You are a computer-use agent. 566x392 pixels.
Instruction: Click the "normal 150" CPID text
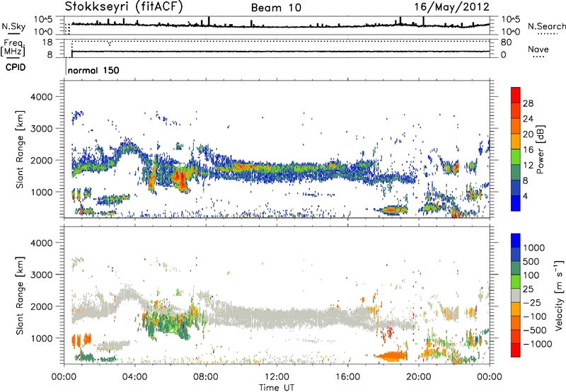pyautogui.click(x=93, y=70)
